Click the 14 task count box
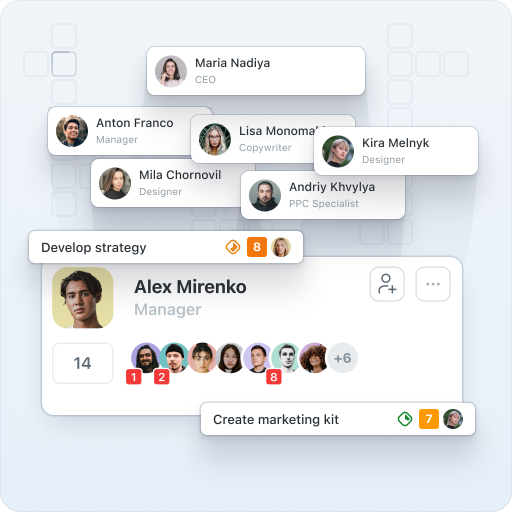 [x=83, y=363]
